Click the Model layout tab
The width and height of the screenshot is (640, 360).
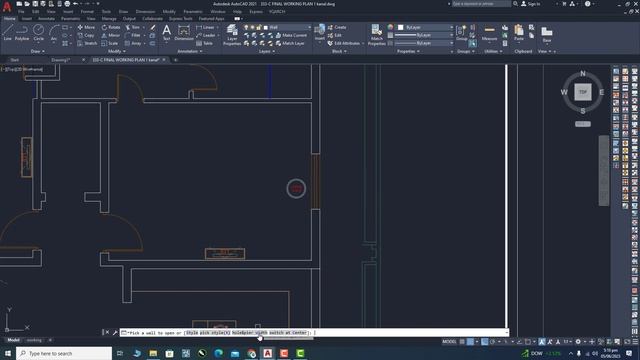(x=13, y=340)
